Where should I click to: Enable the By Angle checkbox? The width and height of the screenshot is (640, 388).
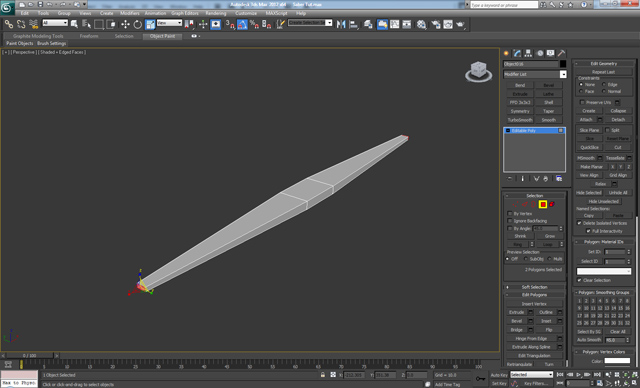tap(510, 228)
